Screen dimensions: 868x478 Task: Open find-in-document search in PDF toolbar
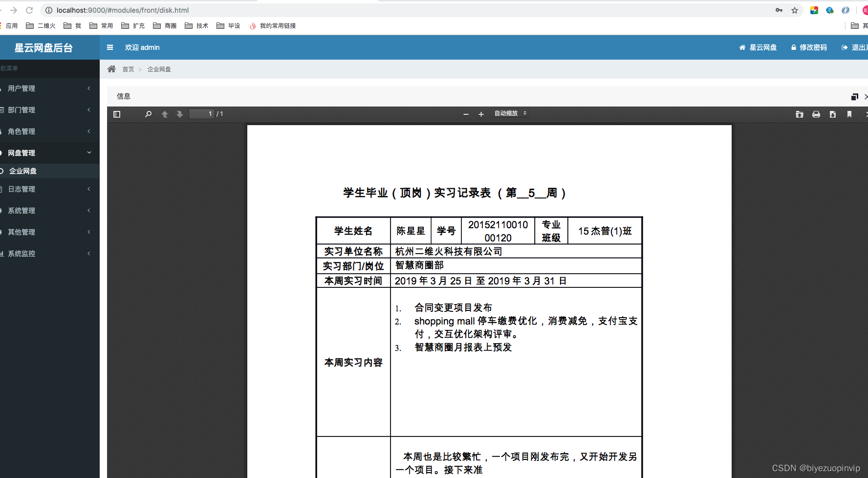click(x=149, y=114)
